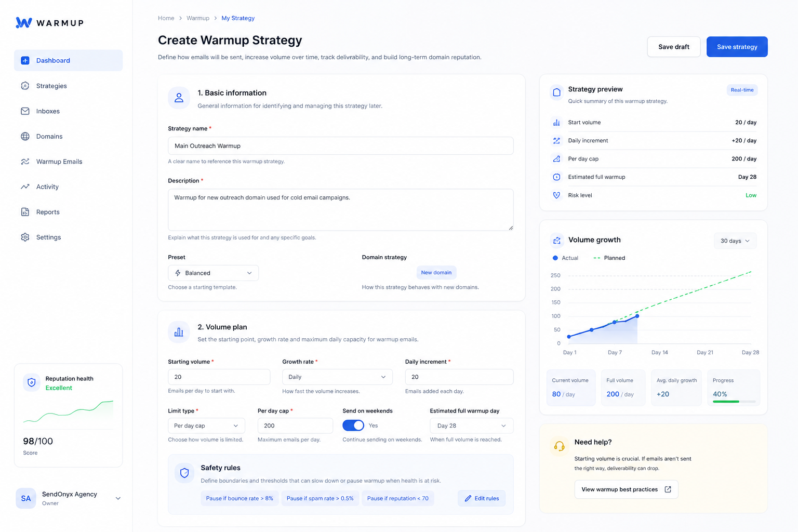Click the Edit rules button
This screenshot has width=798, height=532.
point(482,498)
